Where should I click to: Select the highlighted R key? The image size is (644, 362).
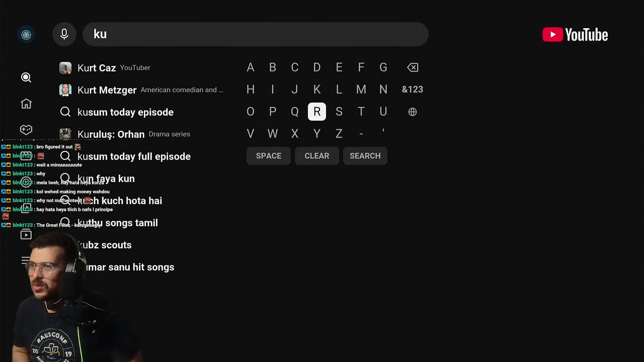[x=317, y=112]
